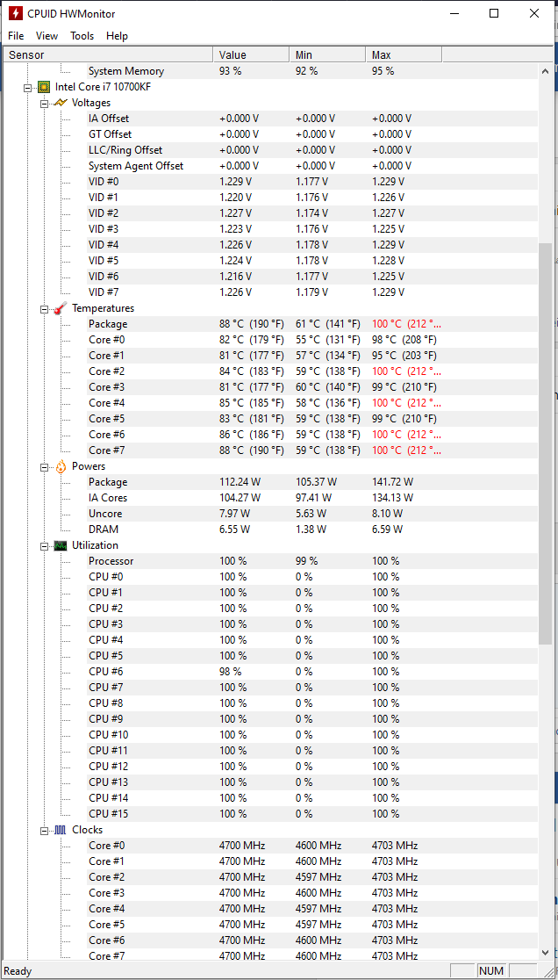Select the CPU #6 utilization row
Image resolution: width=558 pixels, height=980 pixels.
coord(312,672)
